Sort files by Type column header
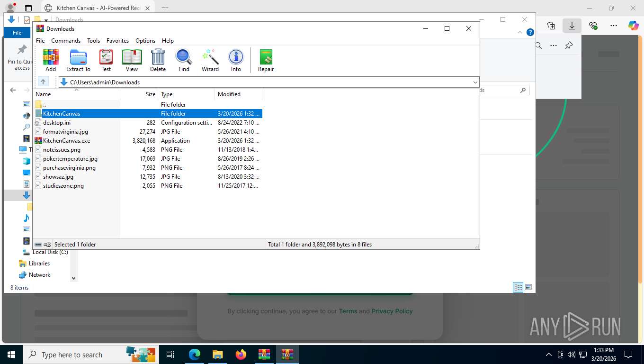 point(187,94)
